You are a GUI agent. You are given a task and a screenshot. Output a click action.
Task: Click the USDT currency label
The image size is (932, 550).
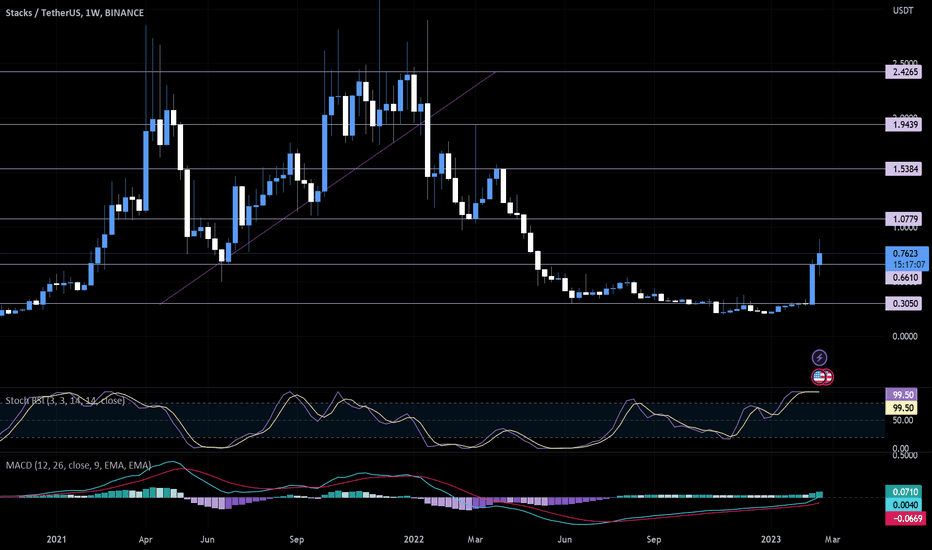click(x=903, y=11)
